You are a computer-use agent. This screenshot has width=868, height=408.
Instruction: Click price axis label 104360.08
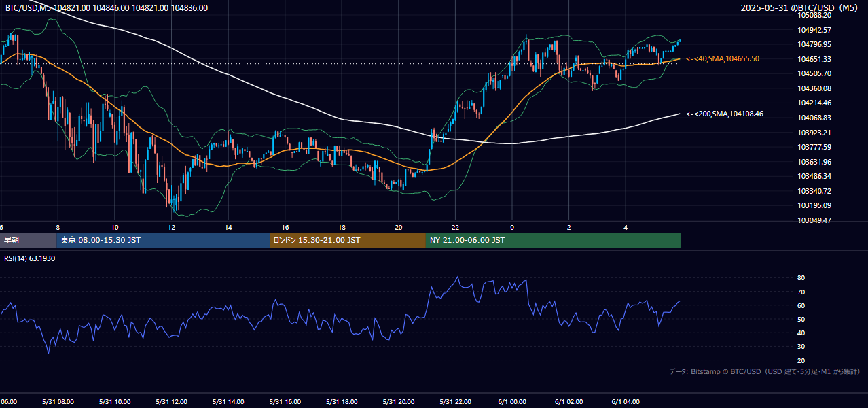pos(815,88)
